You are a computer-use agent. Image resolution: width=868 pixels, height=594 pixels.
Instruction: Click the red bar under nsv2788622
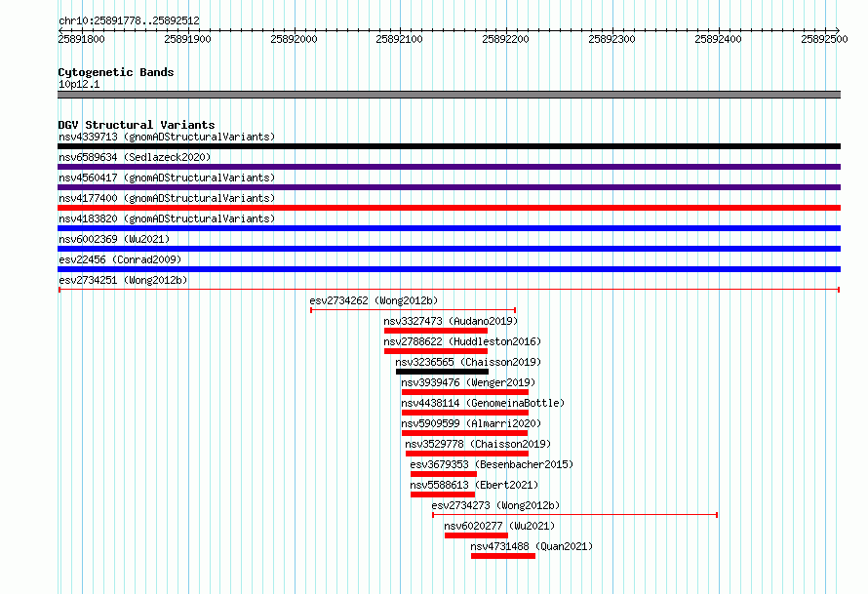436,351
